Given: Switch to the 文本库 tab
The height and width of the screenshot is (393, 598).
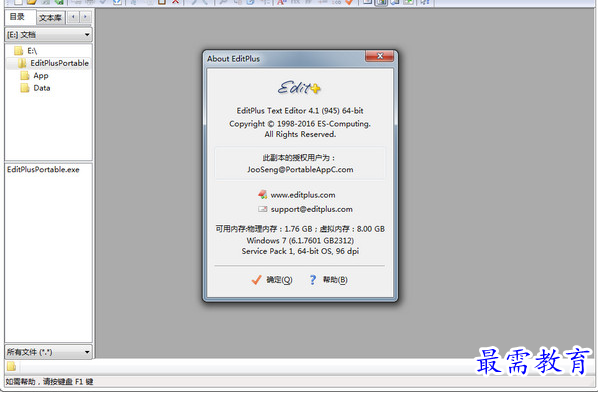Looking at the screenshot, I should (50, 18).
